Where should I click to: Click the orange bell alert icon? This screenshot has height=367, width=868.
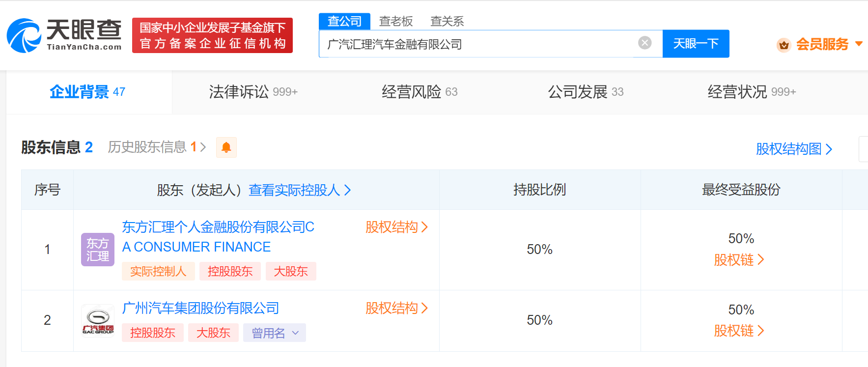click(226, 147)
